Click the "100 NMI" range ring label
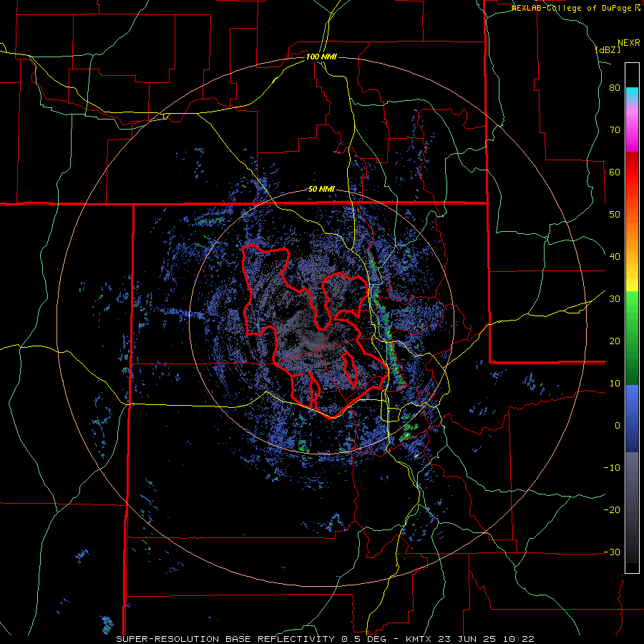The height and width of the screenshot is (644, 644). tap(321, 57)
